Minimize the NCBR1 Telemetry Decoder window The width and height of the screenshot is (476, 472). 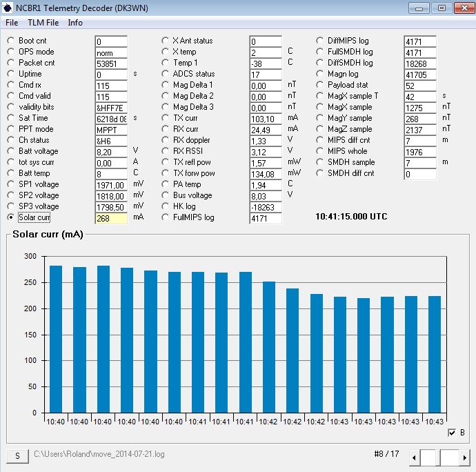tap(419, 8)
